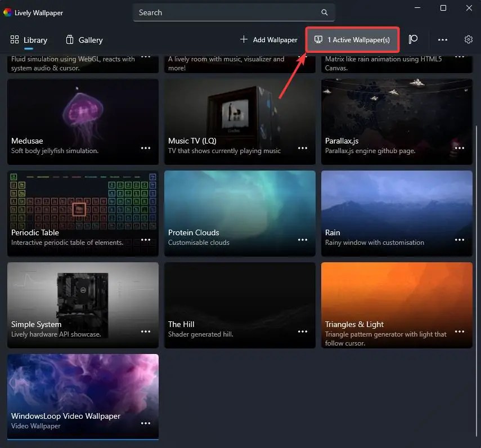This screenshot has width=481, height=448.
Task: Open options menu for Music TV (LQ)
Action: (x=303, y=148)
